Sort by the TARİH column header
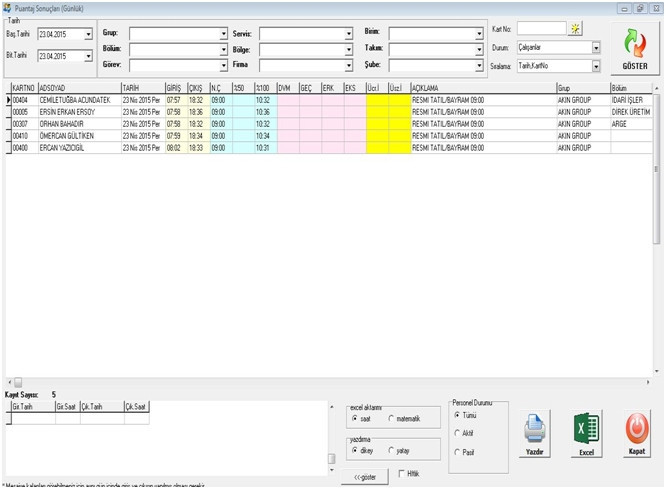This screenshot has width=666, height=489. [x=140, y=88]
